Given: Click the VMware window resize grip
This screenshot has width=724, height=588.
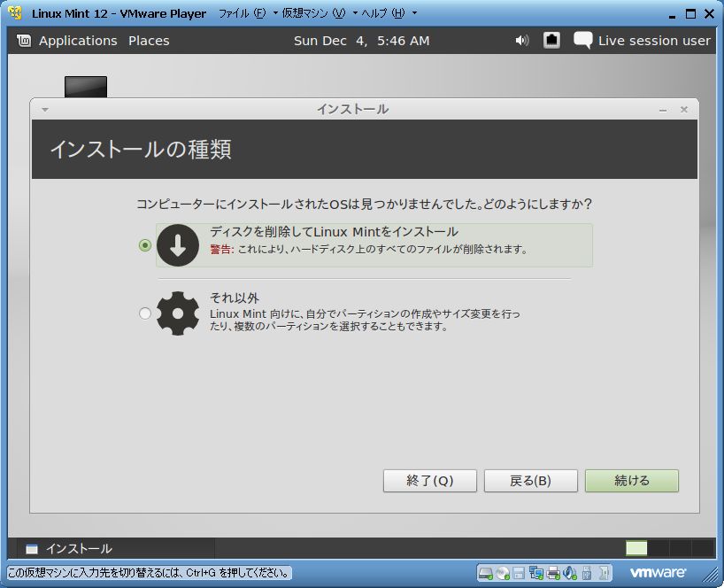Looking at the screenshot, I should click(712, 575).
